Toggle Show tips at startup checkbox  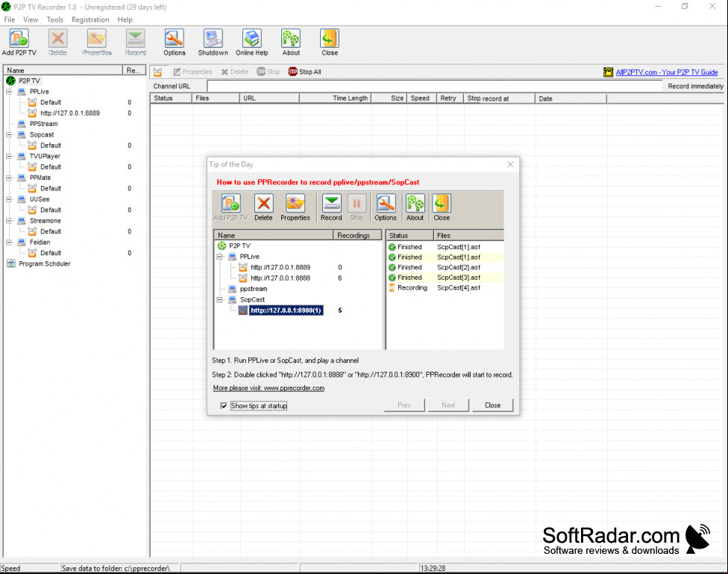click(x=224, y=406)
